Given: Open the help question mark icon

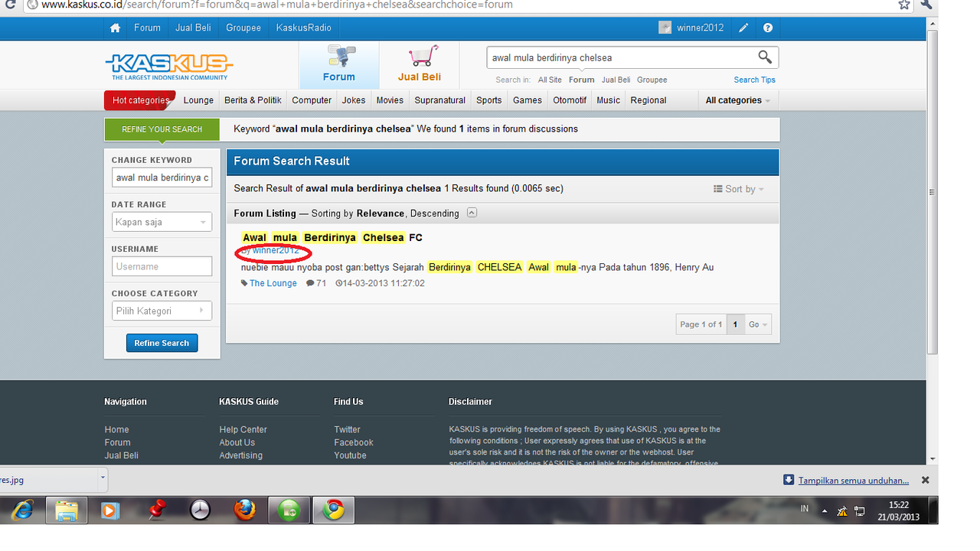Looking at the screenshot, I should [768, 28].
